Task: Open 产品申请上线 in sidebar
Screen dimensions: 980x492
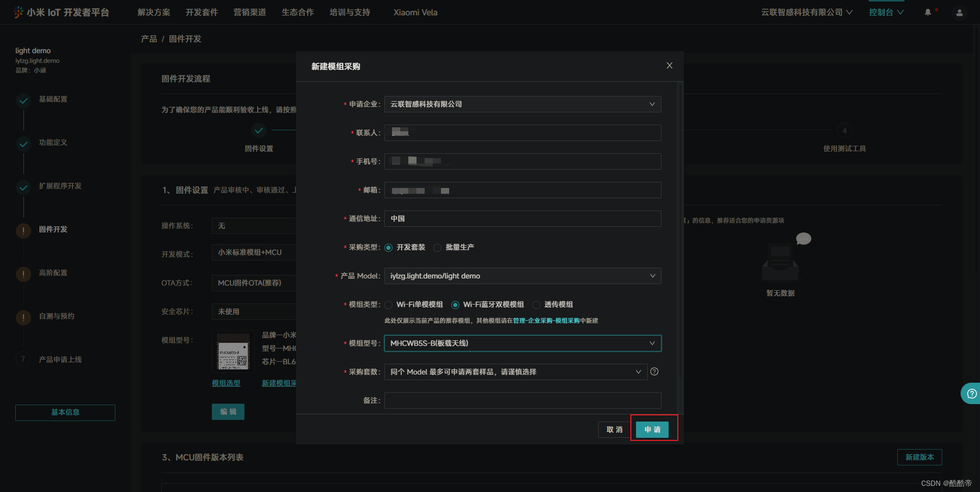Action: coord(60,360)
